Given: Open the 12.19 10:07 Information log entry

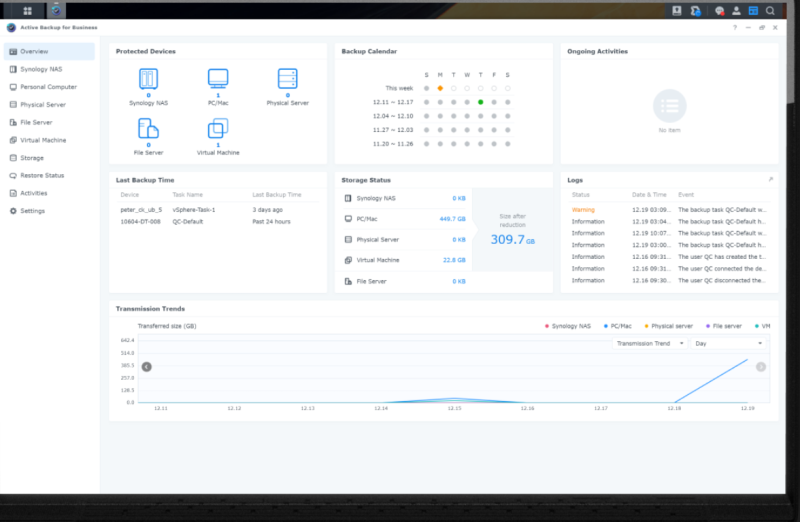Looking at the screenshot, I should [x=669, y=233].
